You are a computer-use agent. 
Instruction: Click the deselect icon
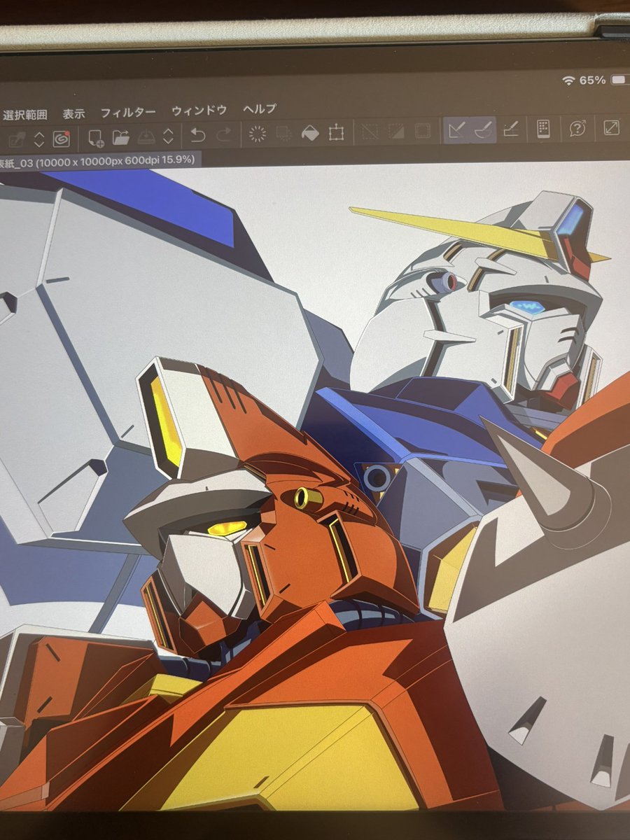tap(370, 131)
